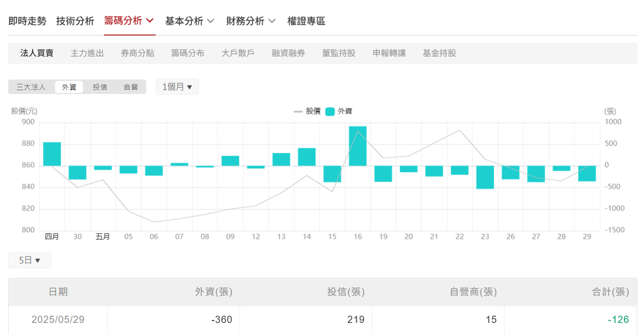Select the 大戶散戶 tab
This screenshot has height=334, width=644.
pyautogui.click(x=238, y=52)
